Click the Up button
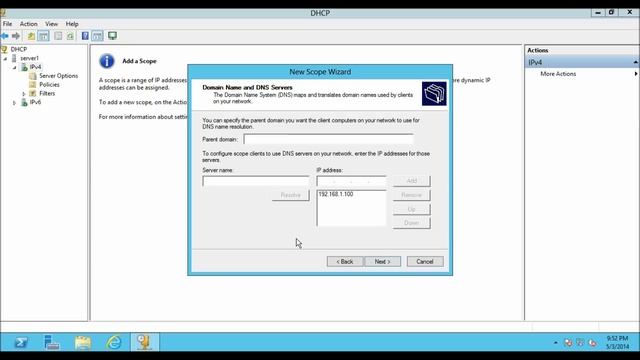Viewport: 640px width, 360px height. 411,209
